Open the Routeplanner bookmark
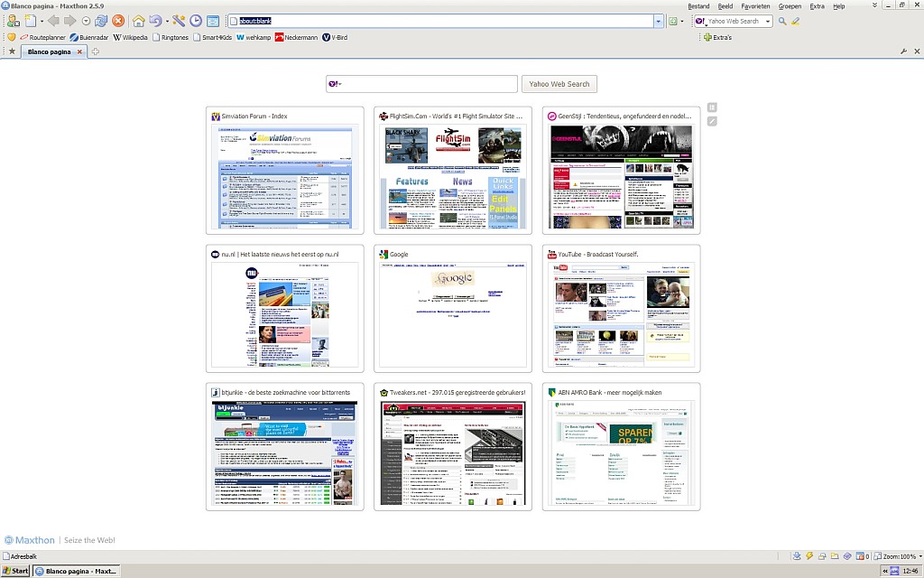Viewport: 924px width, 578px height. [43, 37]
